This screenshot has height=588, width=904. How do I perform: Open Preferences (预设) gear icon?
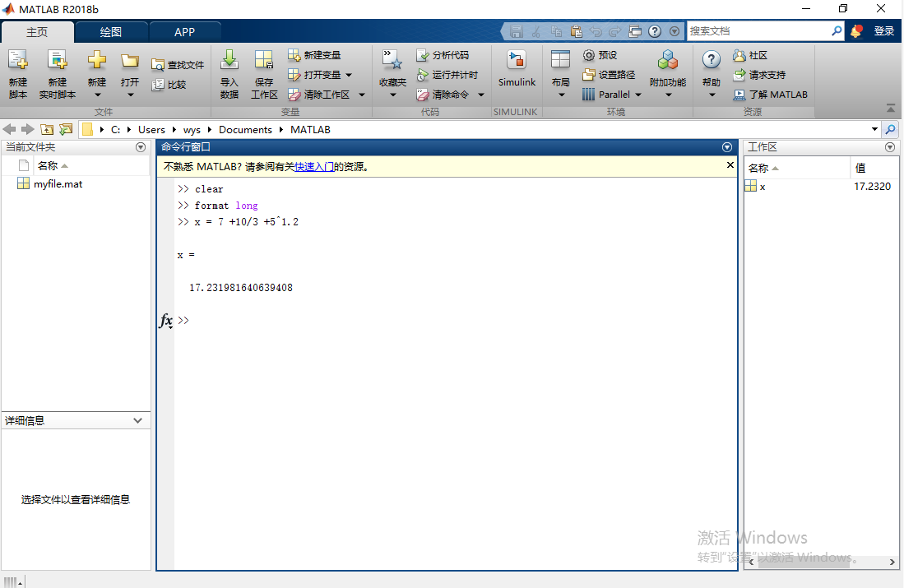pos(588,55)
